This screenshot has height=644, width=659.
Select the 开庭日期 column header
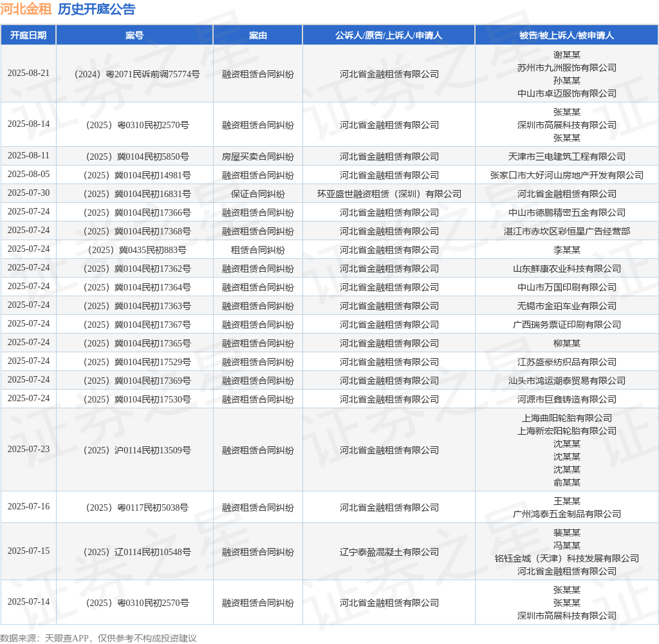(28, 35)
